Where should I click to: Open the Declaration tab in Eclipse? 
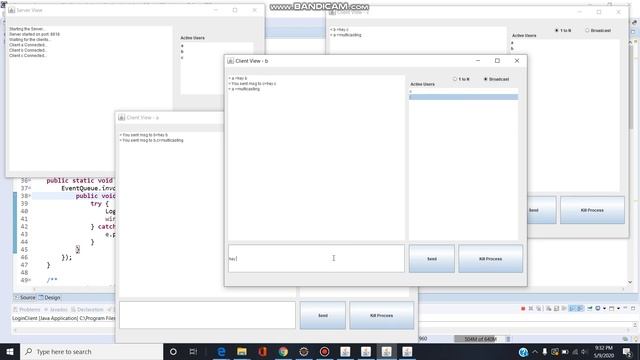coord(87,309)
